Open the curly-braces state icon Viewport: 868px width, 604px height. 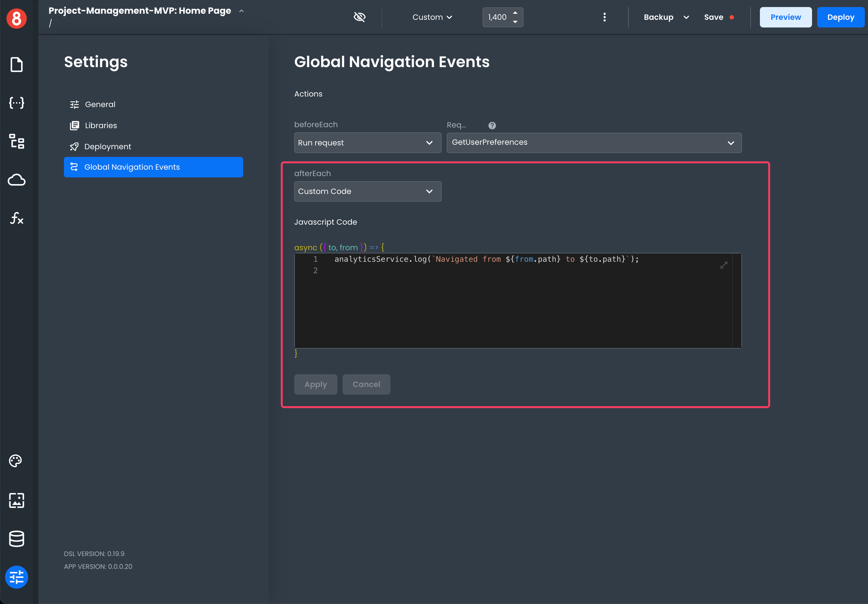(16, 103)
